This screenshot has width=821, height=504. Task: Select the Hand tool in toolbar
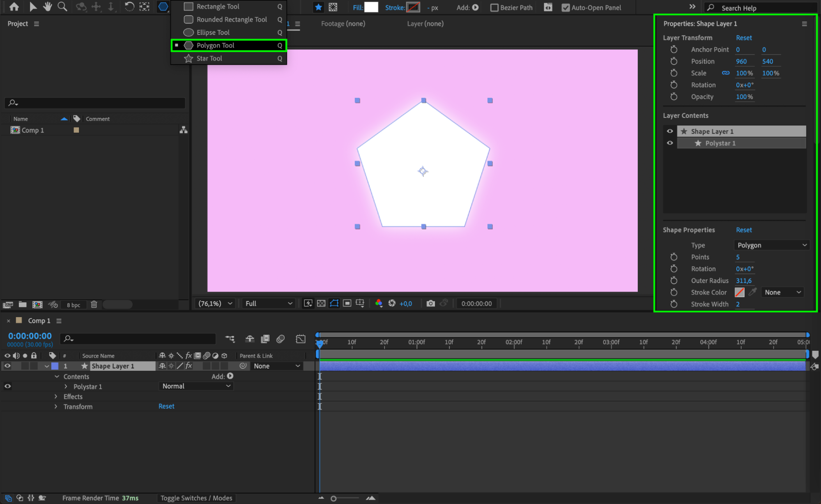click(x=48, y=7)
